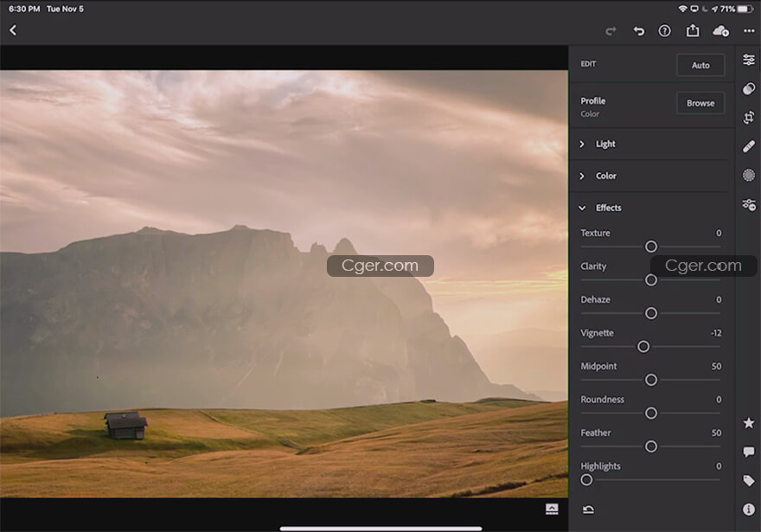Click the Midpoint value 50
This screenshot has height=532, width=761.
(x=716, y=366)
